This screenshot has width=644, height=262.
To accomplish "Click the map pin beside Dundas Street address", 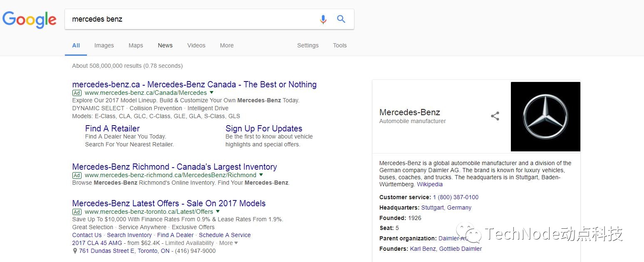I will (75, 251).
